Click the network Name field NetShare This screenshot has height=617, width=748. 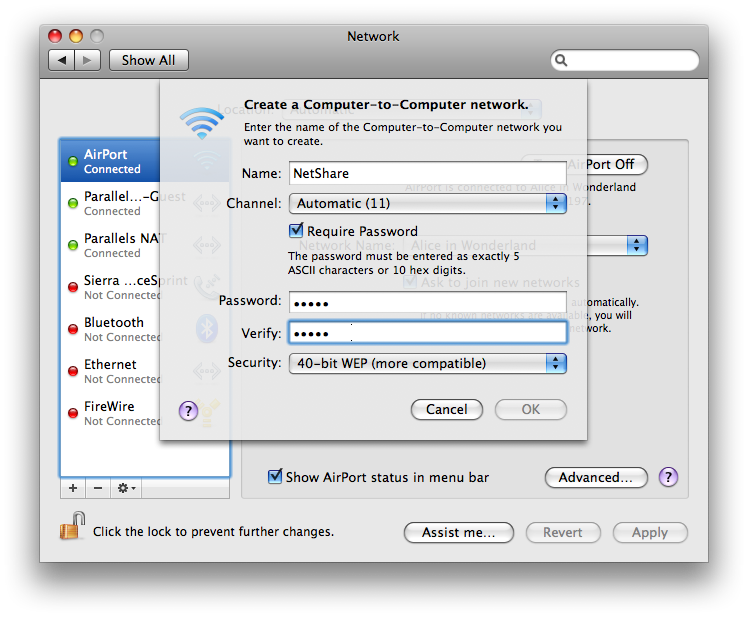pyautogui.click(x=427, y=173)
